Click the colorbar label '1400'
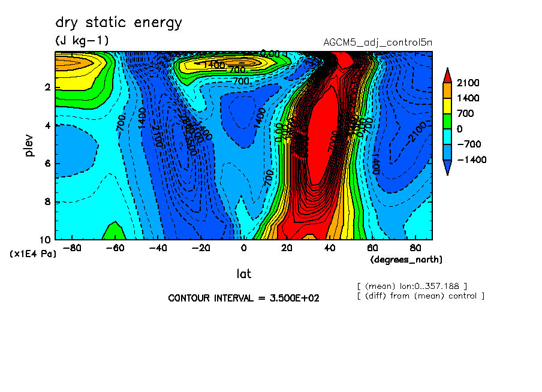The image size is (542, 392). tap(468, 98)
